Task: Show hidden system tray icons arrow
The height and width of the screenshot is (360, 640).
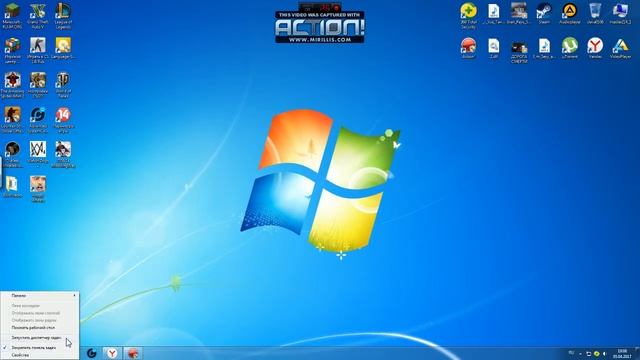Action: click(580, 353)
